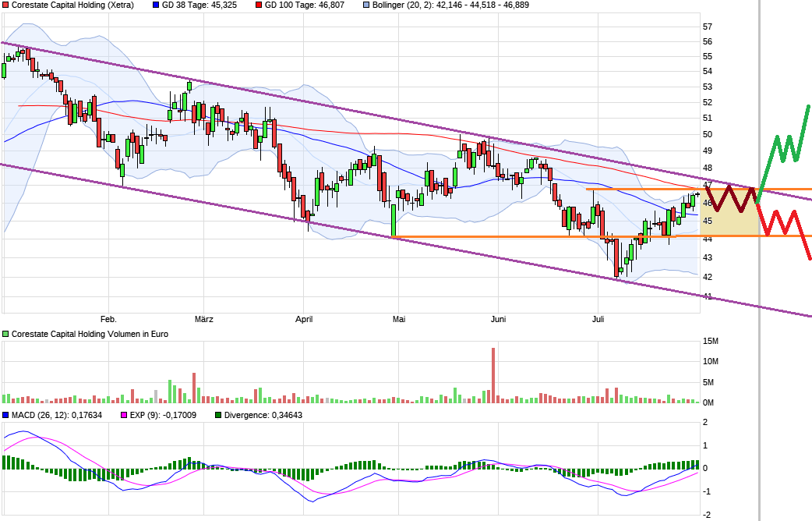
Task: Click the Corestate Capital Holding (Xetra) legend icon
Action: pyautogui.click(x=5, y=6)
